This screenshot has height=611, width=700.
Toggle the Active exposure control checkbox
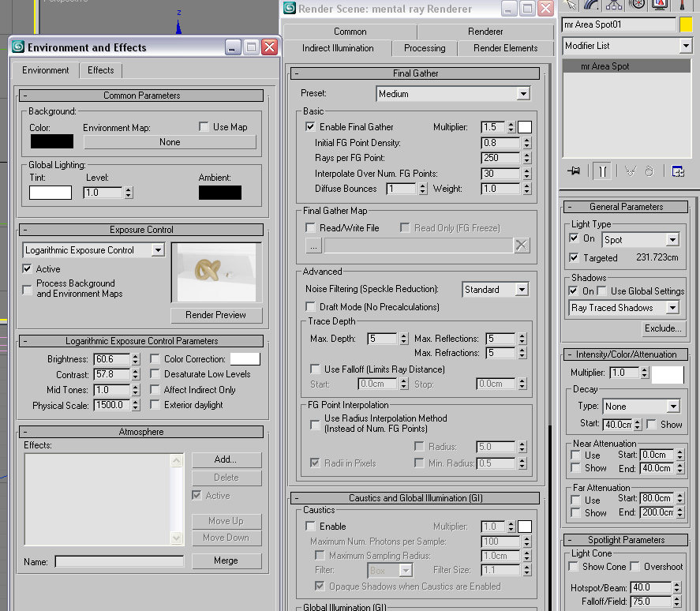28,269
